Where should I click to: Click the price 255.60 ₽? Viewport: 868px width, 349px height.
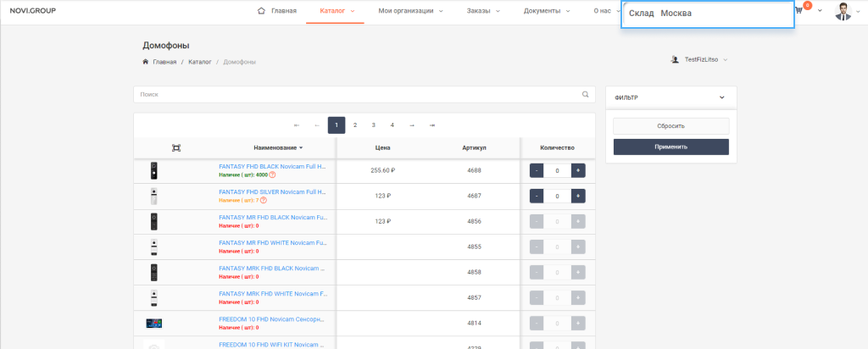382,170
